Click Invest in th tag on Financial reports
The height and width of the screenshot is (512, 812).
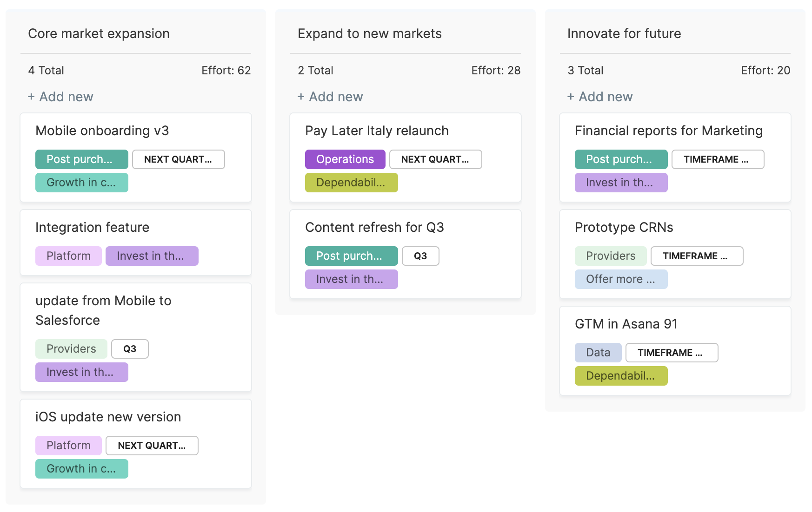621,183
